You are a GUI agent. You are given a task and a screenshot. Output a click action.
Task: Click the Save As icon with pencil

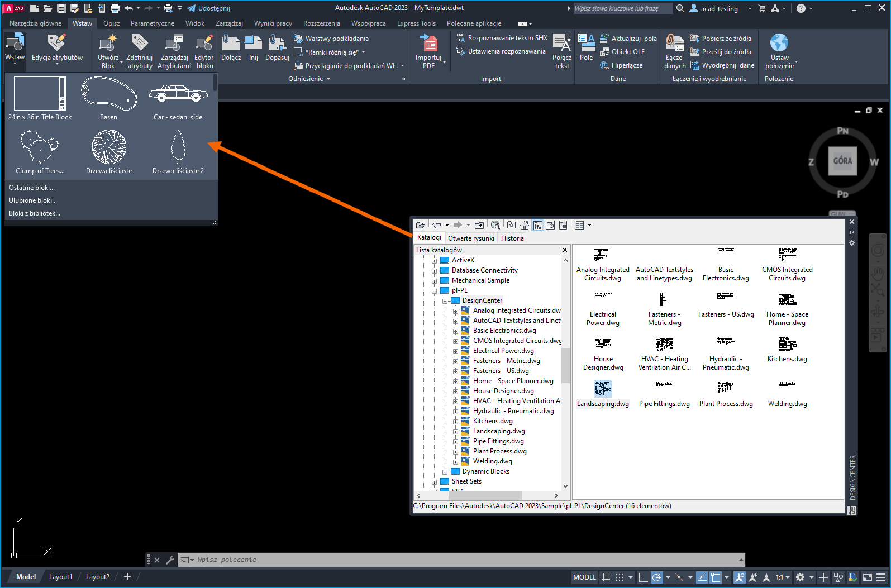pyautogui.click(x=74, y=8)
